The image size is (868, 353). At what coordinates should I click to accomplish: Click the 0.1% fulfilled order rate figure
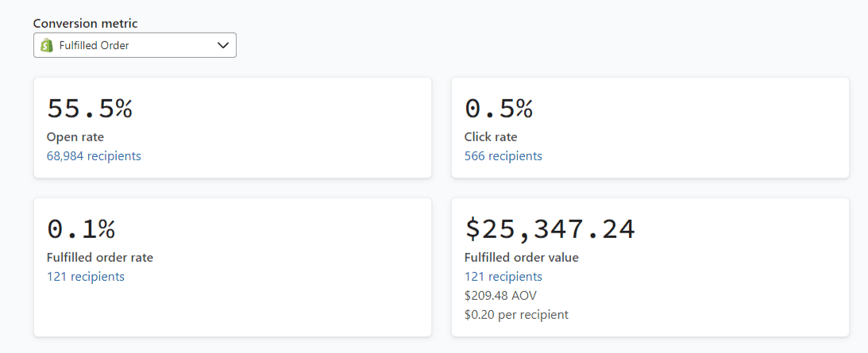(x=81, y=229)
